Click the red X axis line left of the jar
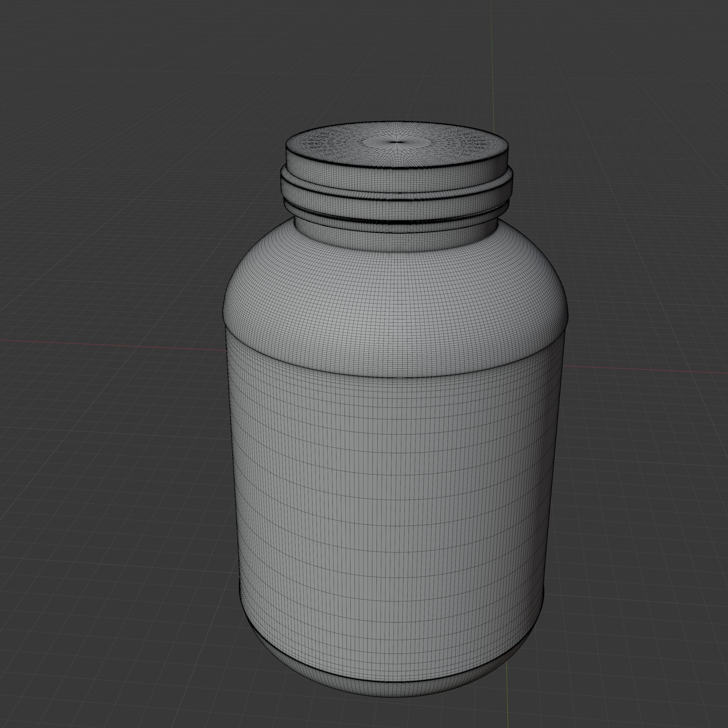The width and height of the screenshot is (728, 728). 113,345
